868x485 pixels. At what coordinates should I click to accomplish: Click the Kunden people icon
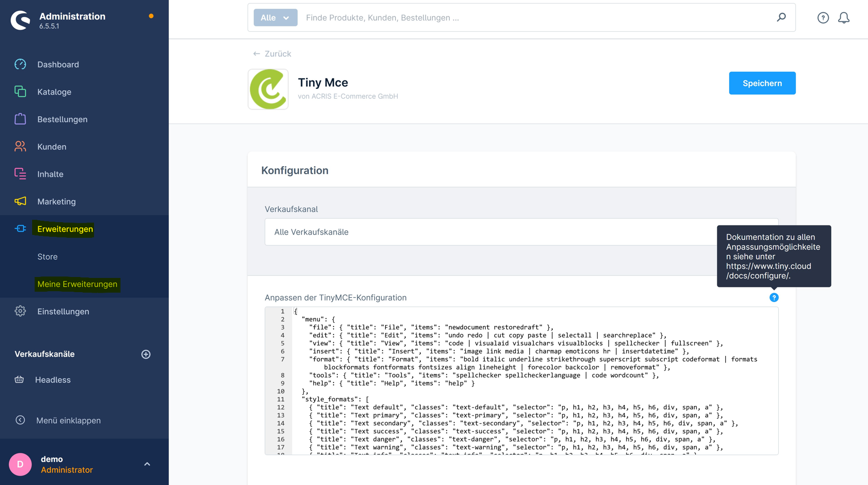pos(20,147)
